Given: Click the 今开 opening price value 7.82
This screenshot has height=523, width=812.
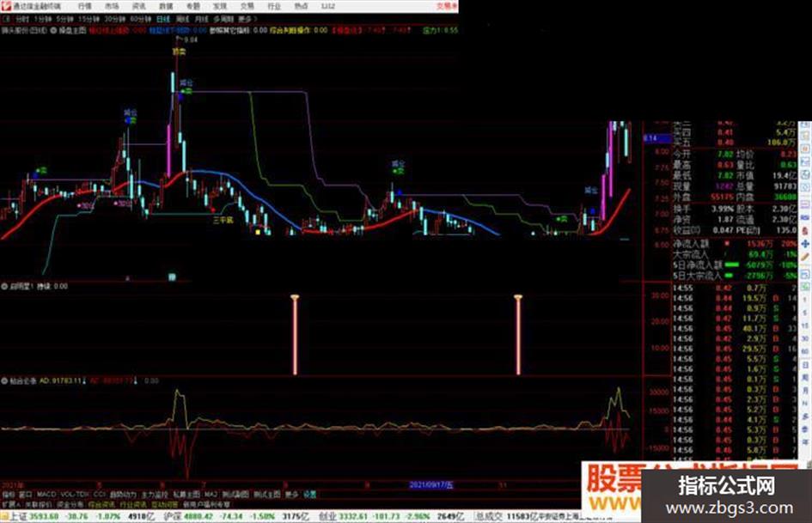Looking at the screenshot, I should pyautogui.click(x=725, y=155).
